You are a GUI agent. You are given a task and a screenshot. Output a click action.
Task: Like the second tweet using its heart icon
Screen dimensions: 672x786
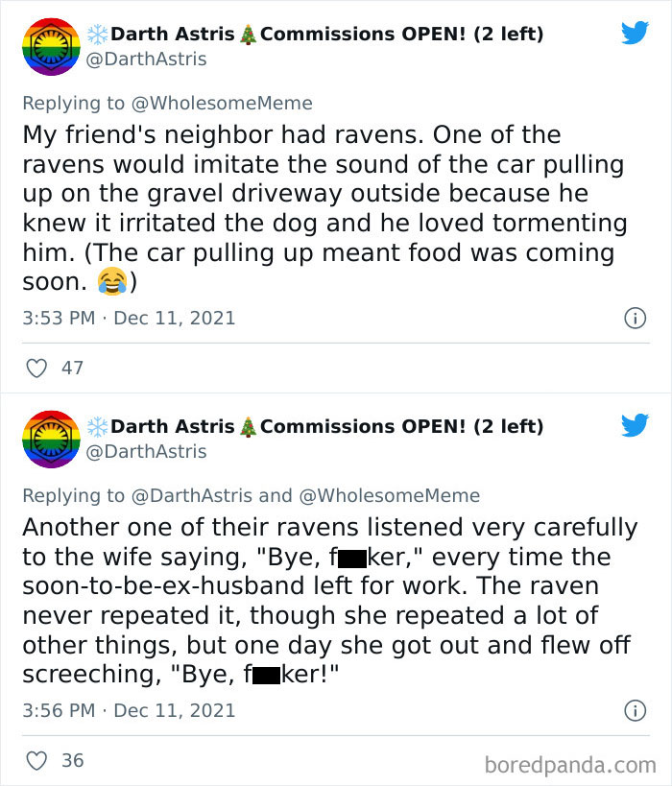coord(36,761)
